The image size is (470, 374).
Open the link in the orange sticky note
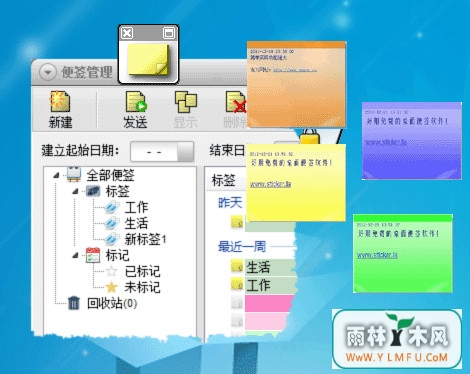(295, 70)
